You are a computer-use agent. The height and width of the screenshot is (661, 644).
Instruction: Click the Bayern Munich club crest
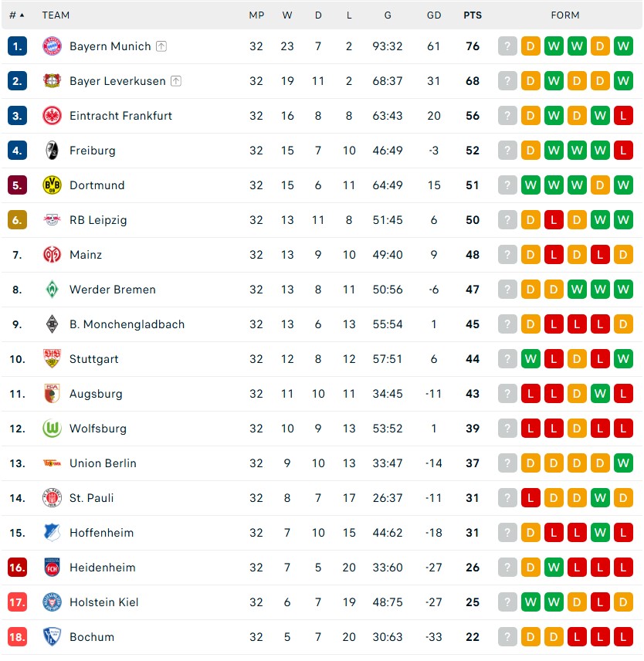52,46
